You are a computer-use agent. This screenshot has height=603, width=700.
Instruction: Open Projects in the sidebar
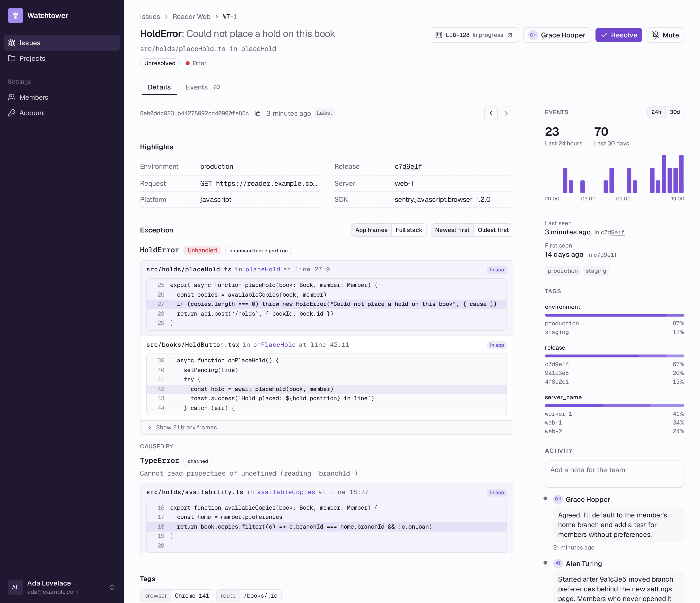coord(62,58)
